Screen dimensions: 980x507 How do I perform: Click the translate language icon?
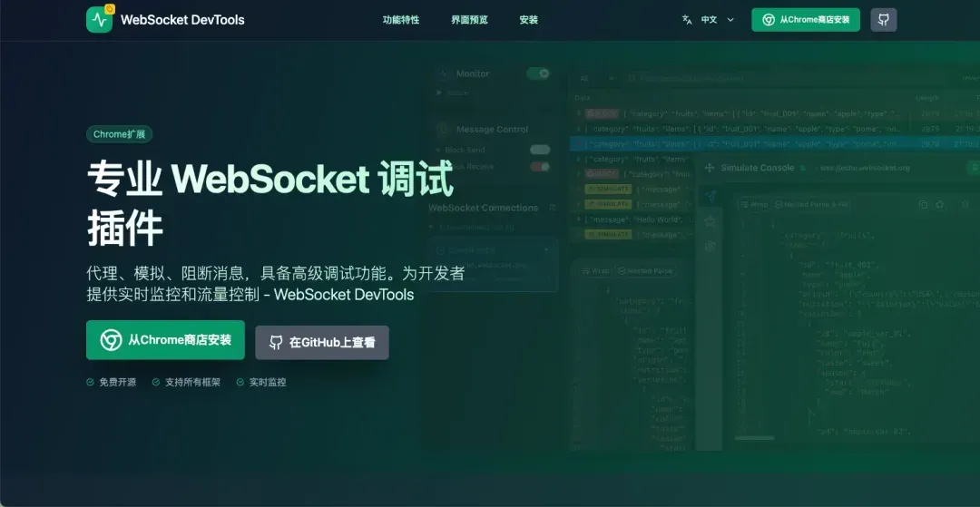pyautogui.click(x=687, y=20)
